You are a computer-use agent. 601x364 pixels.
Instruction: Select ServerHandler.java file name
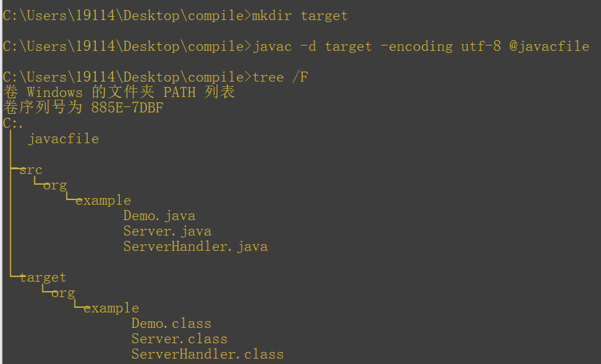point(196,246)
